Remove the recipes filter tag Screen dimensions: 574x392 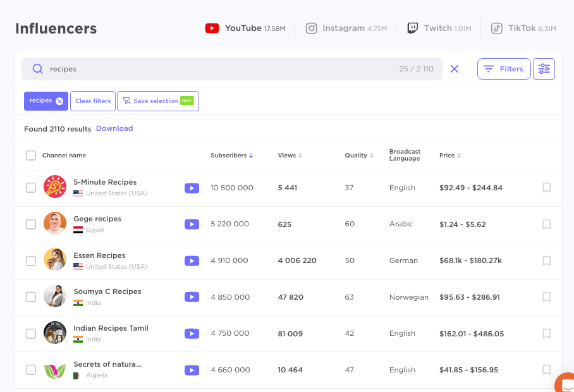pos(59,101)
